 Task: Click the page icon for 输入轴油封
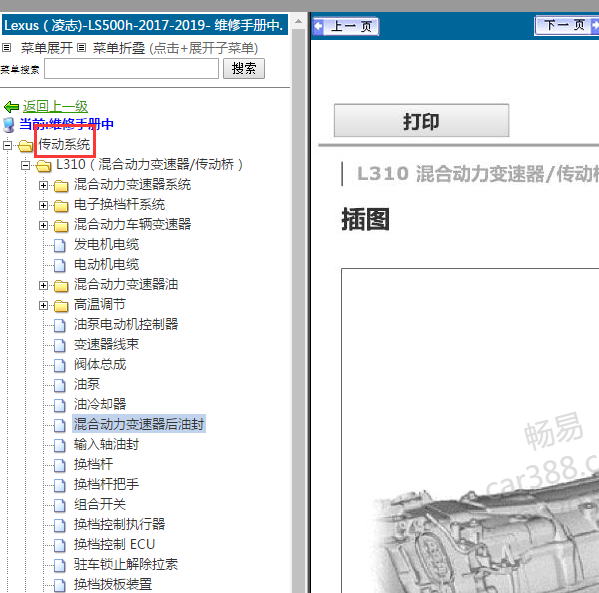tap(60, 445)
